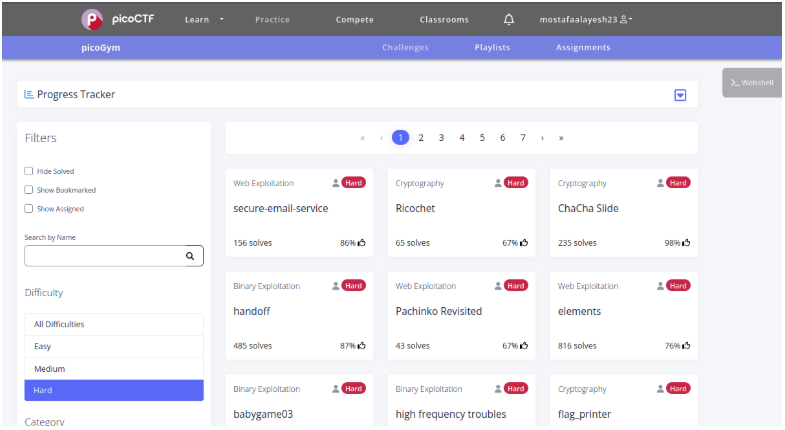Click the thumbs-up icon on handoff card

coord(361,345)
